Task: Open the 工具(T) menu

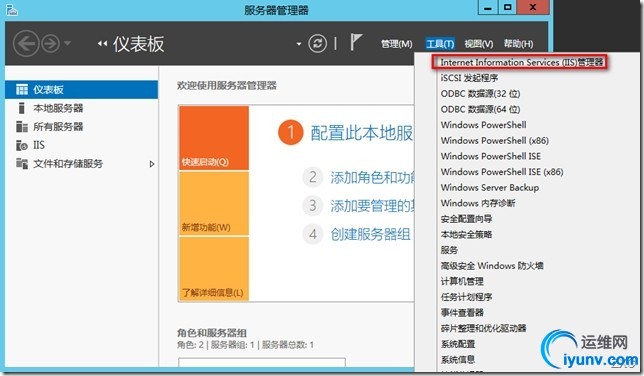Action: [440, 44]
